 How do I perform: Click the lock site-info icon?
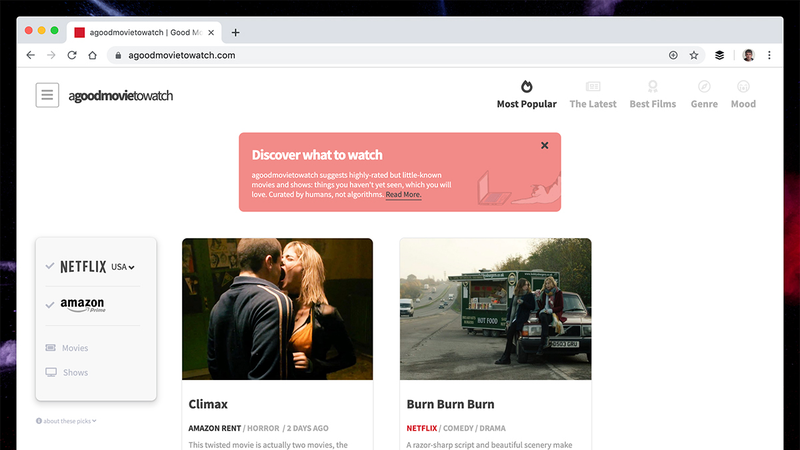click(x=118, y=55)
